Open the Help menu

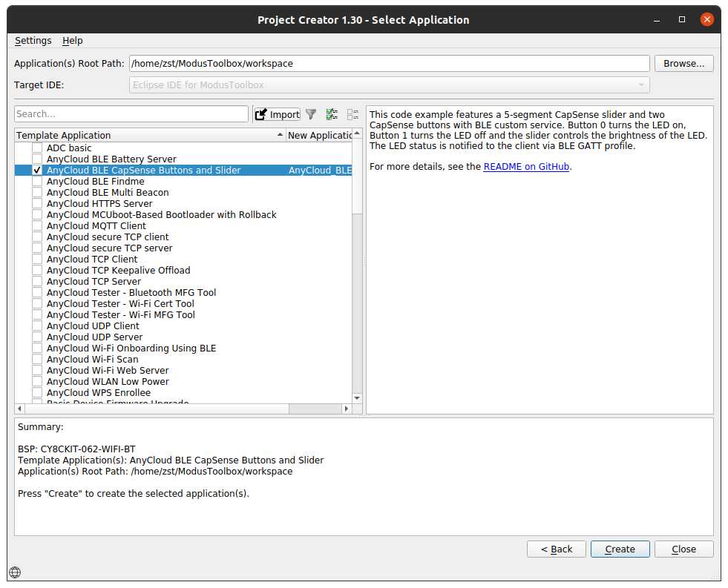click(73, 41)
